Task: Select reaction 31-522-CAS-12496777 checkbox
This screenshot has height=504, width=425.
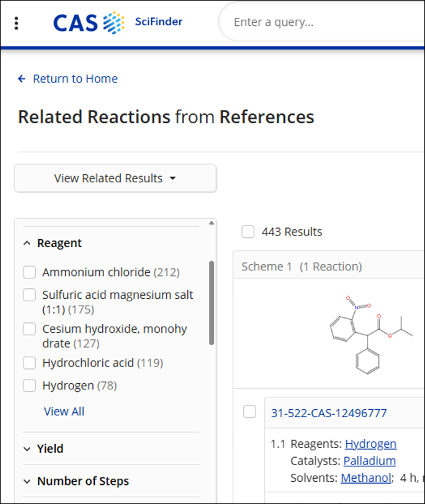Action: pos(249,412)
